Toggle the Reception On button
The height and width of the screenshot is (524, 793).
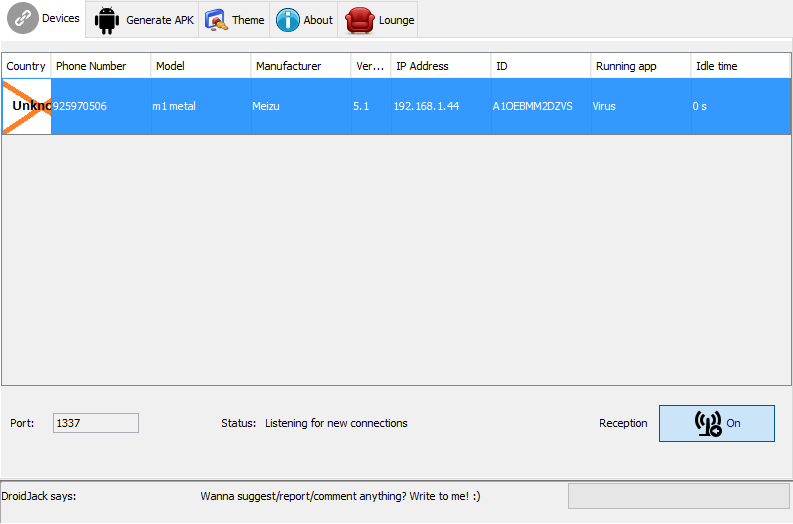click(x=717, y=423)
